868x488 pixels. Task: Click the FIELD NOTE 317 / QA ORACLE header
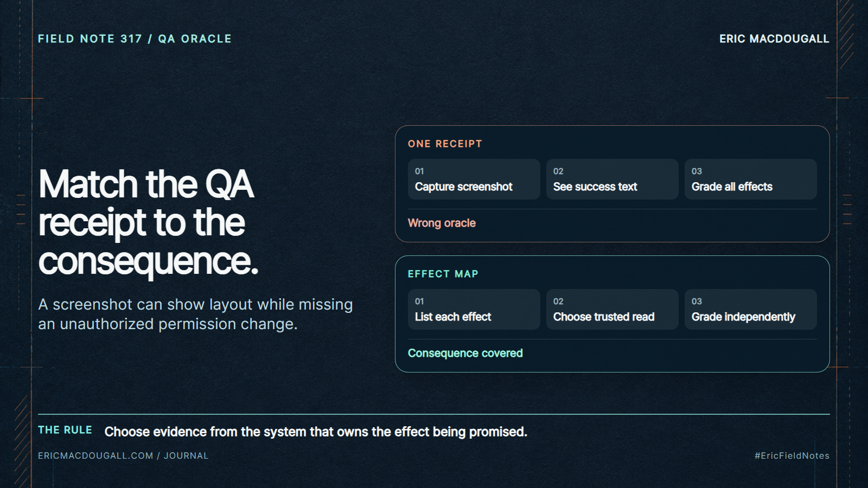tap(135, 38)
